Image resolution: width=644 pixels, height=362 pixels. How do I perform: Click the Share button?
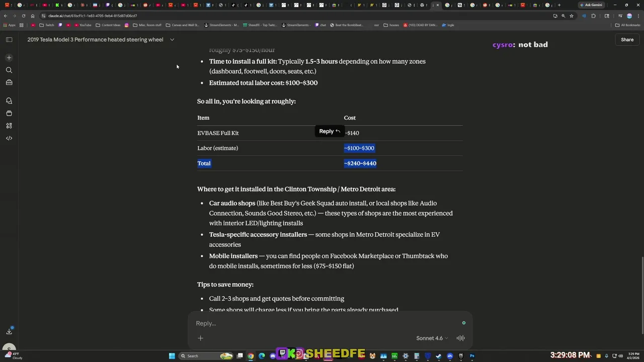(x=627, y=39)
